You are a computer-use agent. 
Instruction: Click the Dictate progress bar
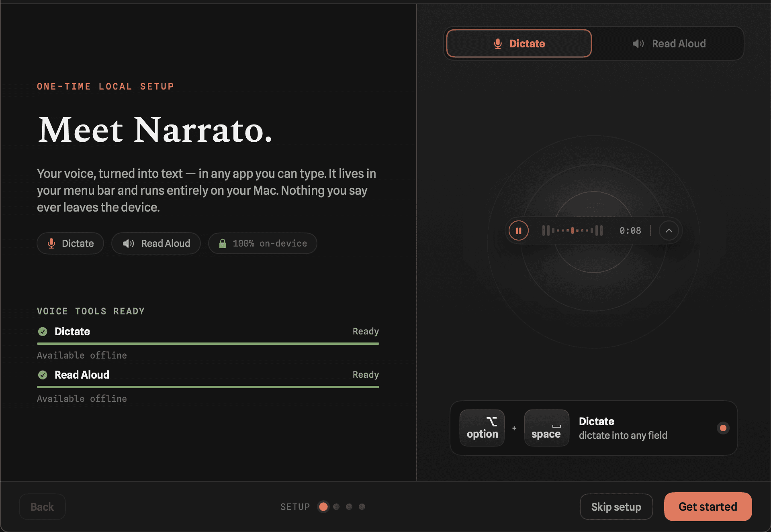tap(208, 344)
